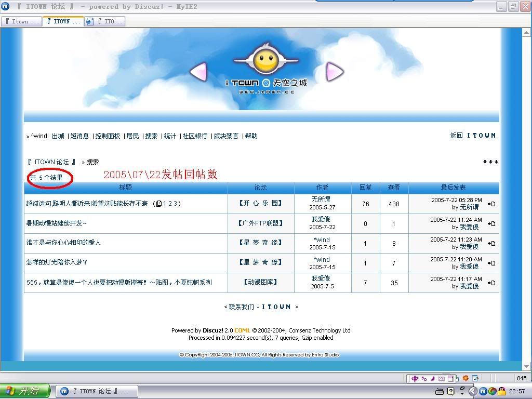Toggle IME punctuation mode icon

pyautogui.click(x=424, y=378)
